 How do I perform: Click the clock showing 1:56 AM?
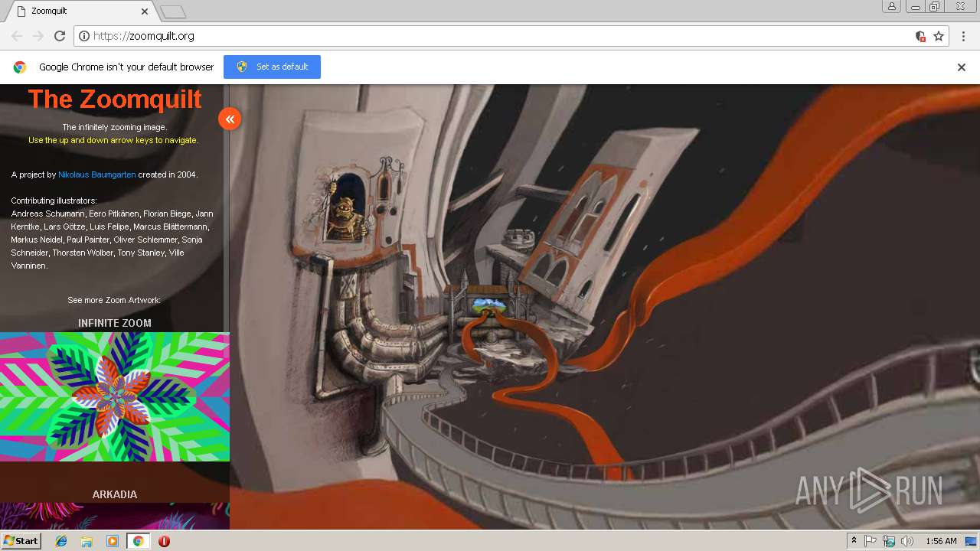pos(941,541)
